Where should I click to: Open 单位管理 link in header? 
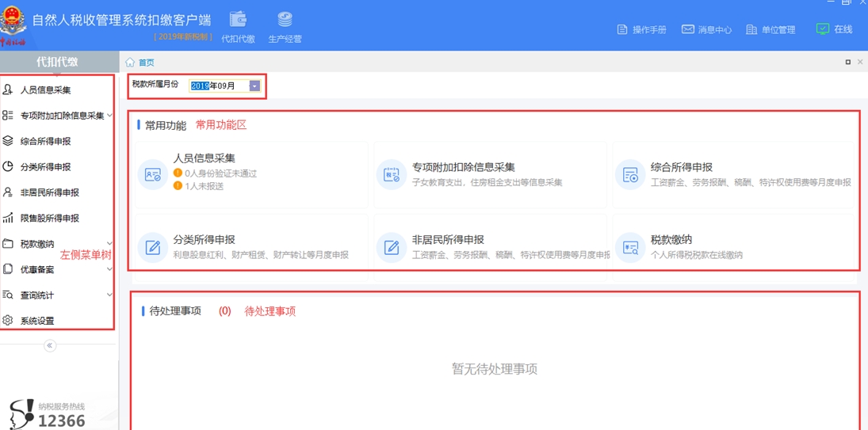778,30
